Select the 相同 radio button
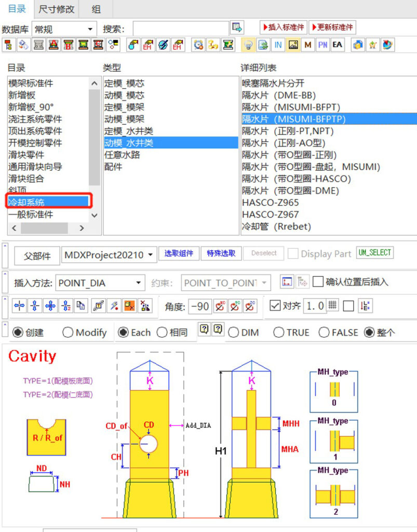417x532 pixels. [x=162, y=332]
